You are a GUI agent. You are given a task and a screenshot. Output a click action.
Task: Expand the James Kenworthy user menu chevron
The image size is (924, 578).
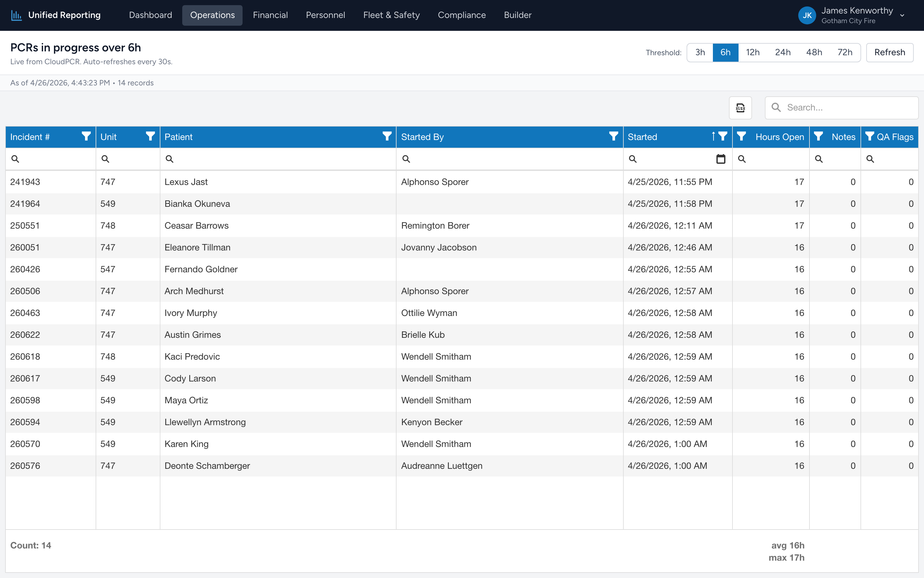pyautogui.click(x=902, y=16)
